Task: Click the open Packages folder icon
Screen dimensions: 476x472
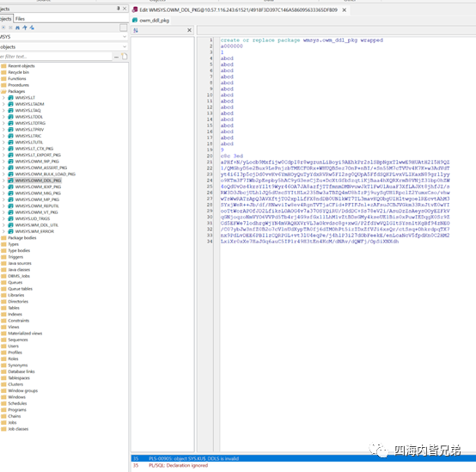Action: 3,91
